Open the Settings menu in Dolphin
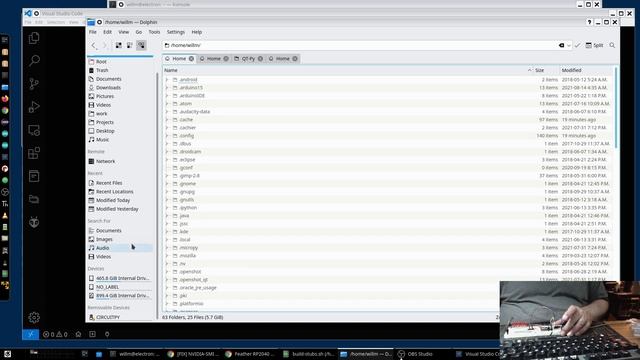 point(176,32)
